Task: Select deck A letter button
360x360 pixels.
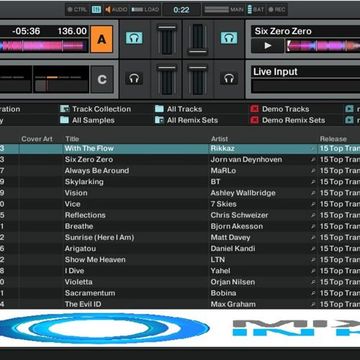Action: [102, 39]
